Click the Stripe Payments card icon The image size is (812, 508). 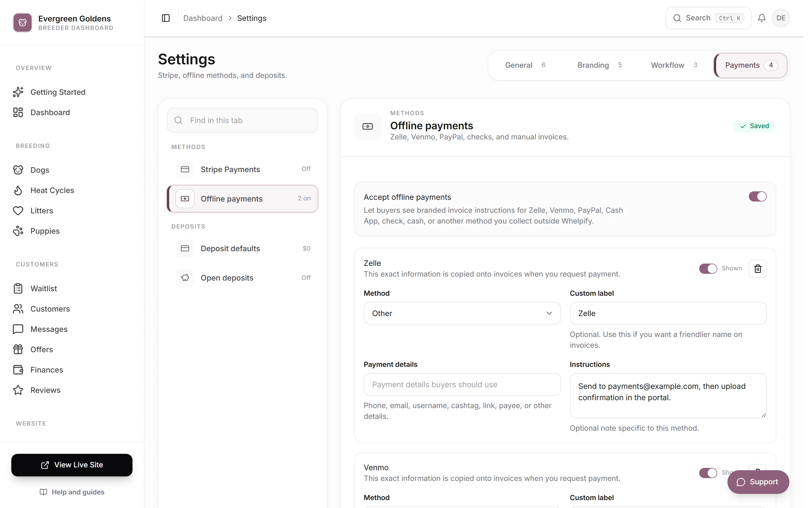pyautogui.click(x=185, y=169)
